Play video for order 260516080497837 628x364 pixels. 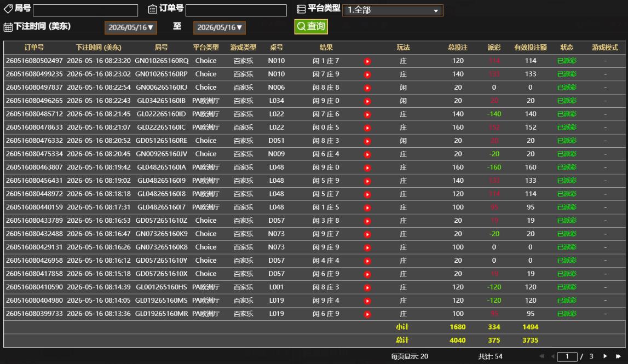(x=367, y=88)
